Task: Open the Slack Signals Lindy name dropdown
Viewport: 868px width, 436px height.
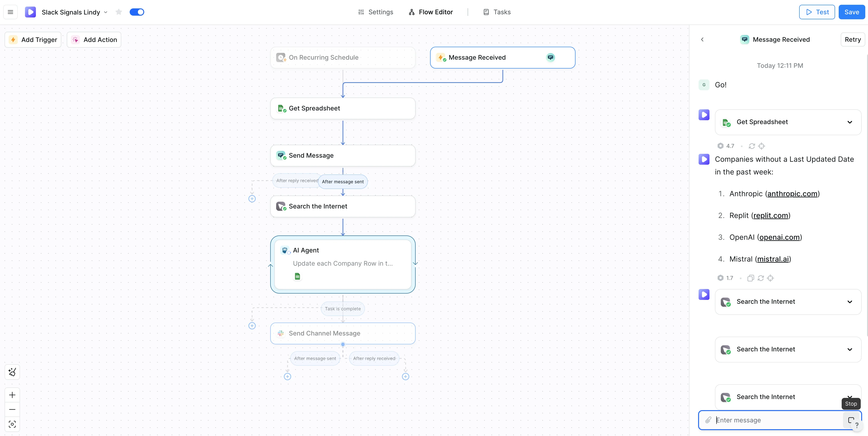Action: [x=105, y=12]
